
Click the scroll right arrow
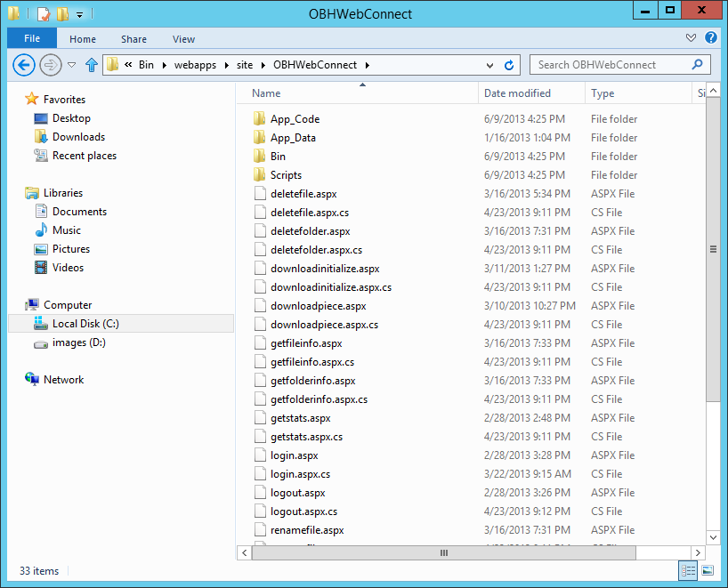[698, 552]
